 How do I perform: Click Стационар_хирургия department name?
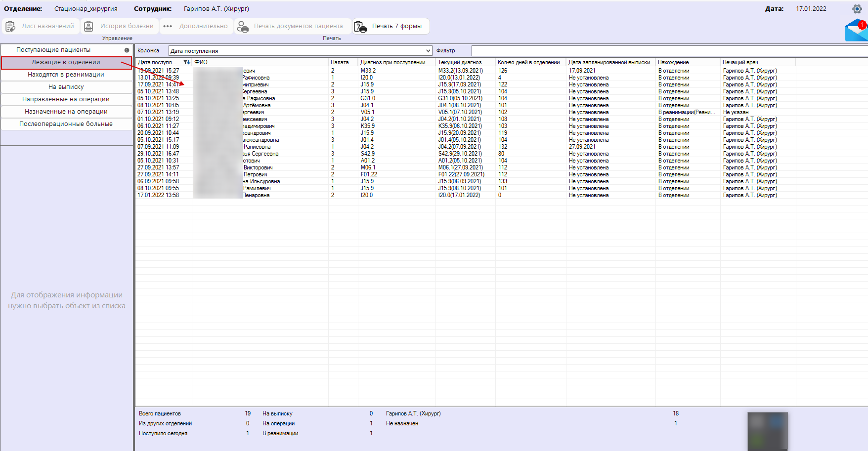(x=86, y=9)
